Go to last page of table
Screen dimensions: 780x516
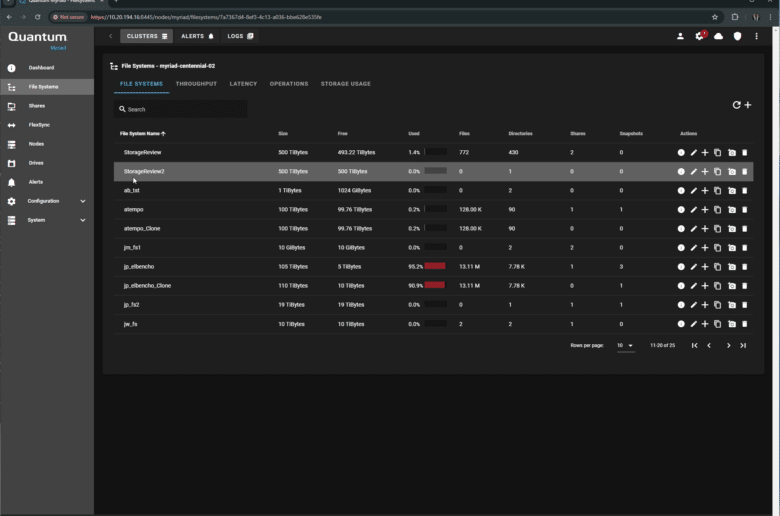(743, 345)
